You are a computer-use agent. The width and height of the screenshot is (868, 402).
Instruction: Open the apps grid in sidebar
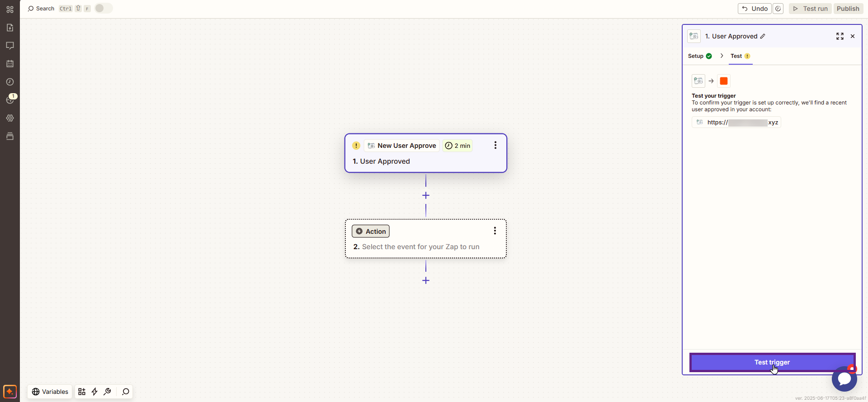(10, 9)
